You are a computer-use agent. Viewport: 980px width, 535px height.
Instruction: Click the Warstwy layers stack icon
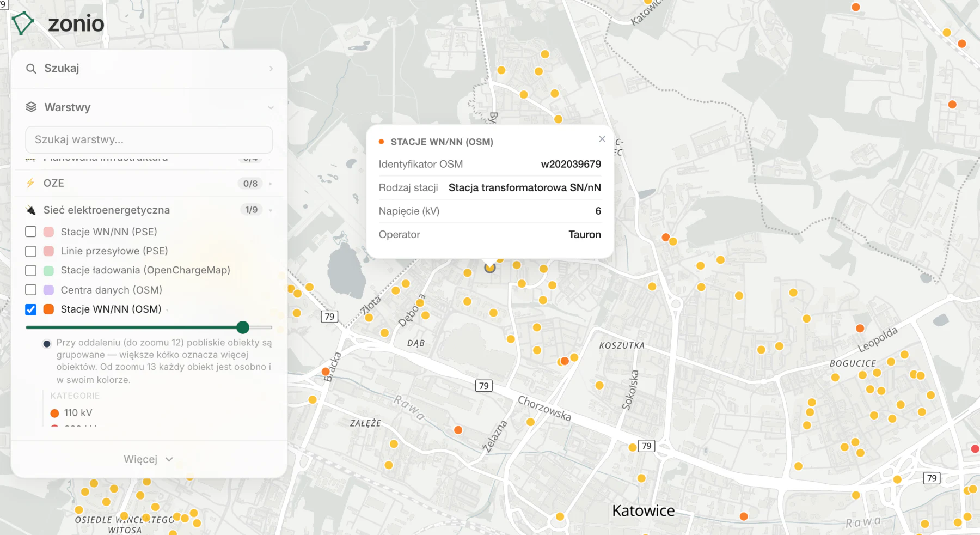pyautogui.click(x=31, y=107)
